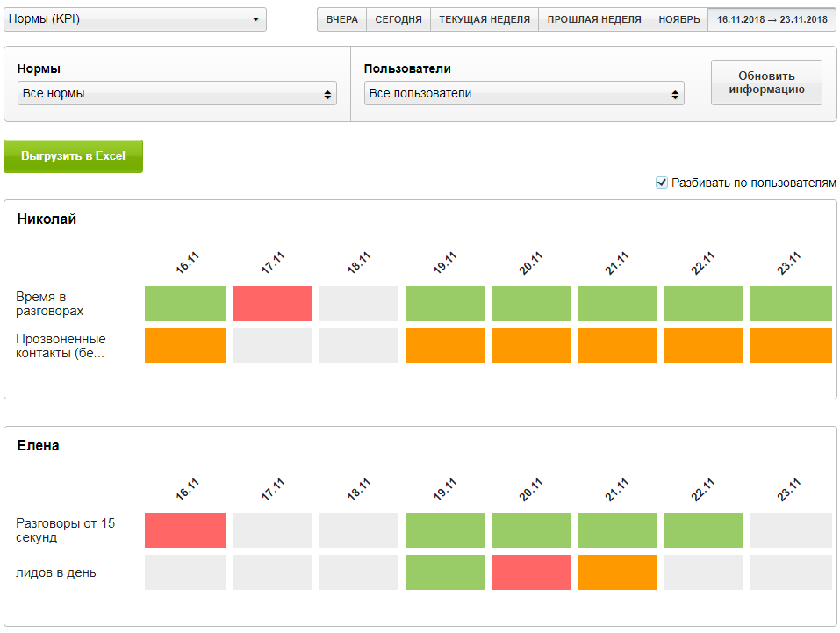840x633 pixels.
Task: Open the 16.11.2018 — 23.11.2018 date range
Action: tap(772, 19)
